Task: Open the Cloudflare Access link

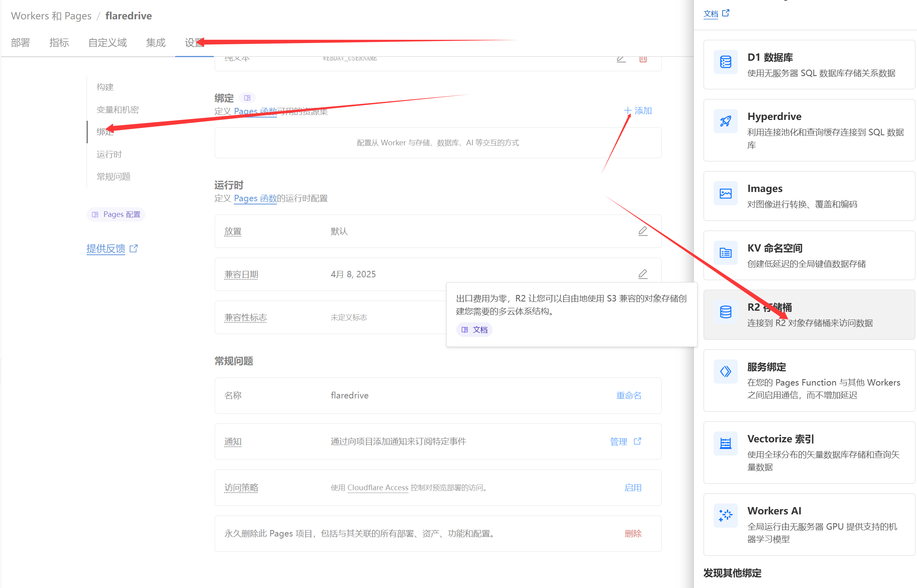Action: pyautogui.click(x=378, y=488)
